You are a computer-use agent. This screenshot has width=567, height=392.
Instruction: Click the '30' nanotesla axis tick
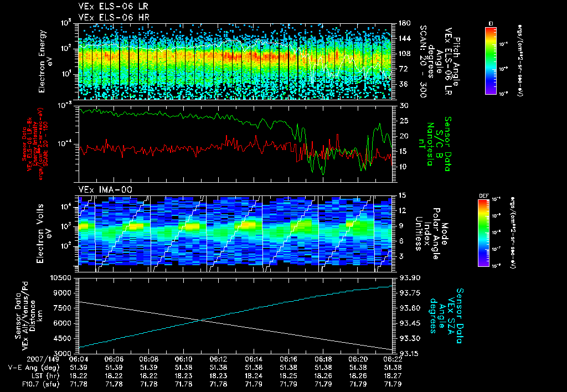[404, 106]
